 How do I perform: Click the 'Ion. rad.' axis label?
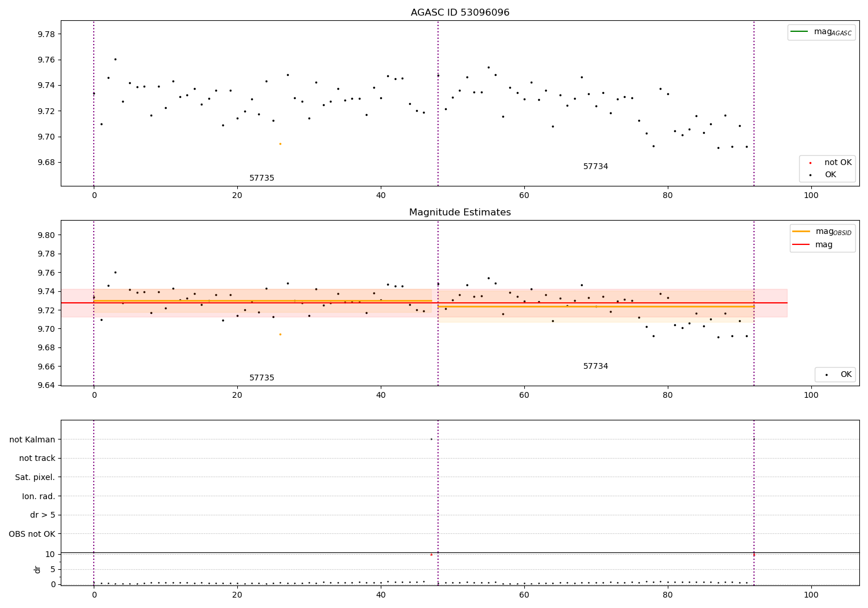[x=39, y=496]
